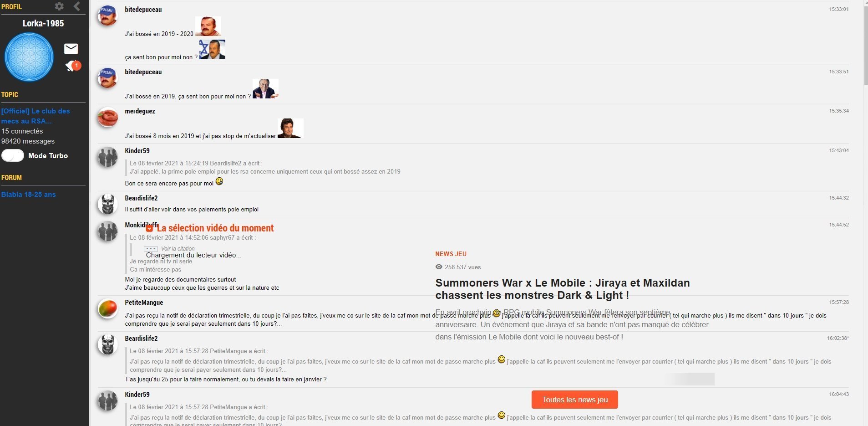The height and width of the screenshot is (426, 868).
Task: Click merdeguez's sausage avatar
Action: [108, 118]
